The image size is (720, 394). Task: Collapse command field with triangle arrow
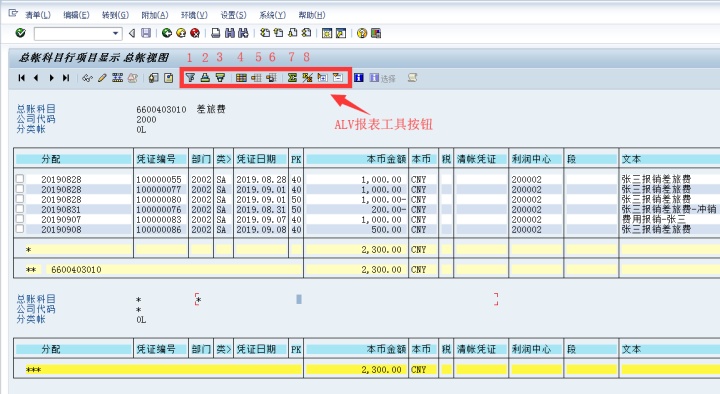tap(132, 33)
